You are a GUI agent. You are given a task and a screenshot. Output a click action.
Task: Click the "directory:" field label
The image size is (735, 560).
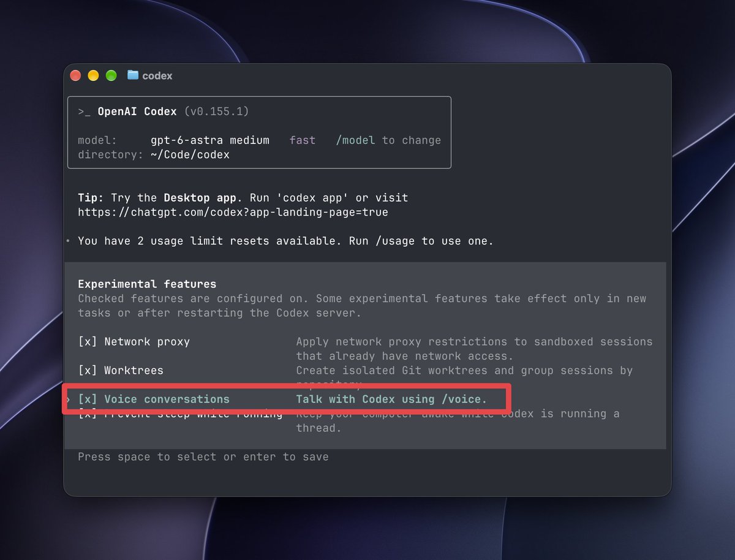click(x=111, y=155)
